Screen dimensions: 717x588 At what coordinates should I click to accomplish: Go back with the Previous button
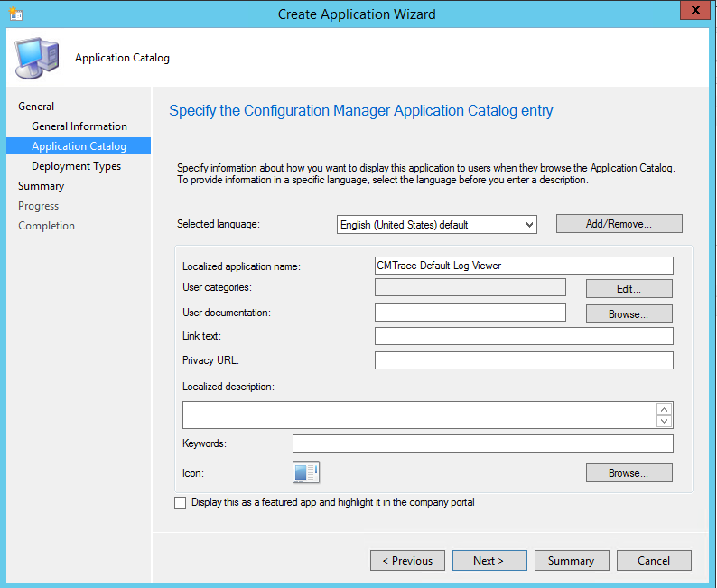(x=407, y=561)
